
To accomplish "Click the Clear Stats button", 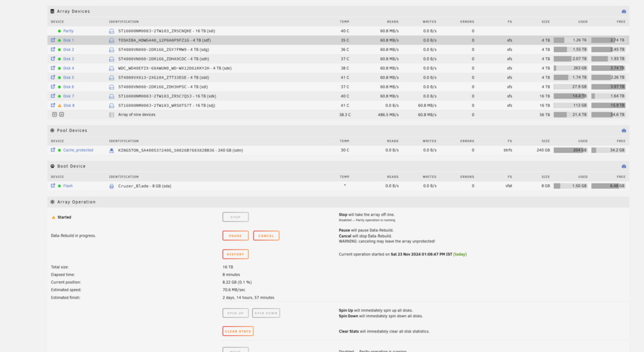I will click(x=238, y=331).
